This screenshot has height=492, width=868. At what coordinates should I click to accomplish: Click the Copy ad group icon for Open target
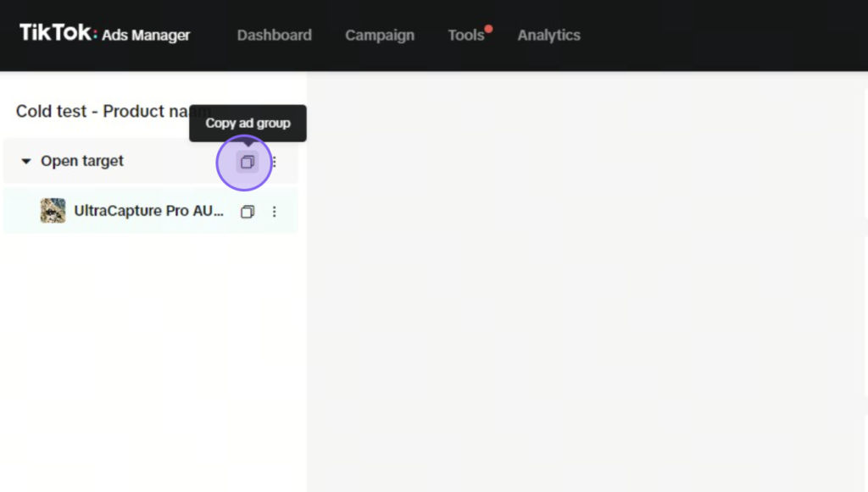(247, 162)
